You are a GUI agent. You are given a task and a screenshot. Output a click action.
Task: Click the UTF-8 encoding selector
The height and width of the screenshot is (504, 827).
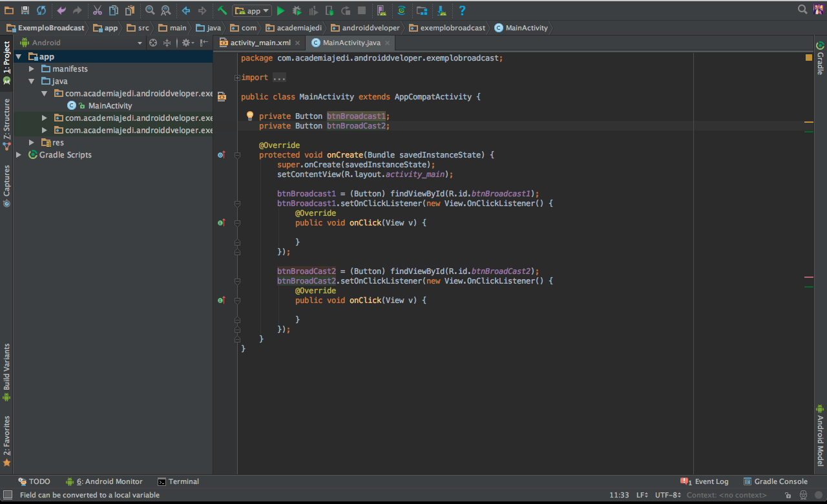click(667, 495)
